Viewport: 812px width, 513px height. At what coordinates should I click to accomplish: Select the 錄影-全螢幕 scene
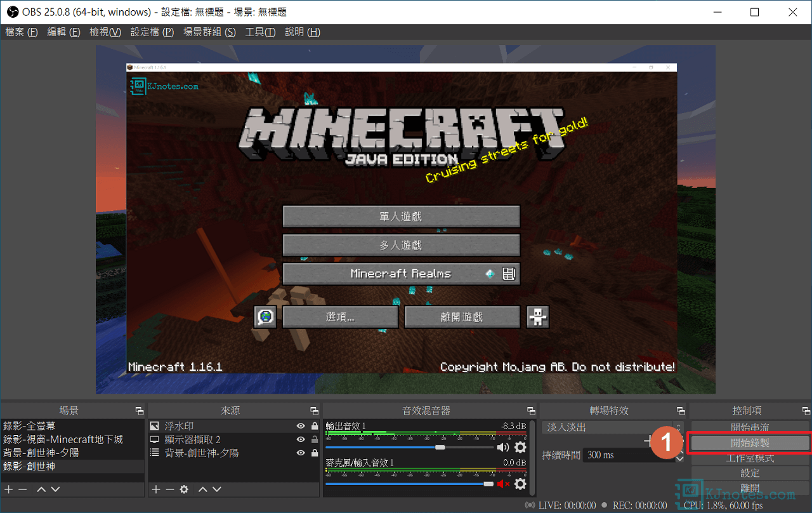pos(72,426)
